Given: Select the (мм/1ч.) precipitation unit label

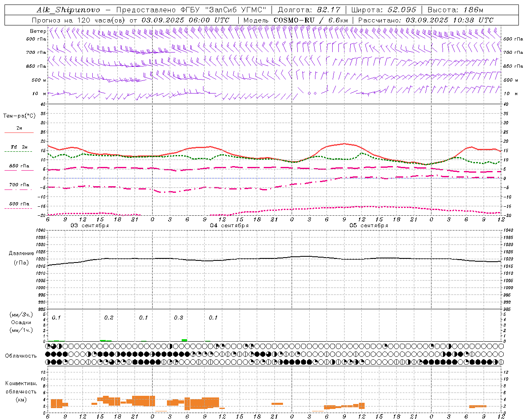Looking at the screenshot, I should tap(21, 330).
